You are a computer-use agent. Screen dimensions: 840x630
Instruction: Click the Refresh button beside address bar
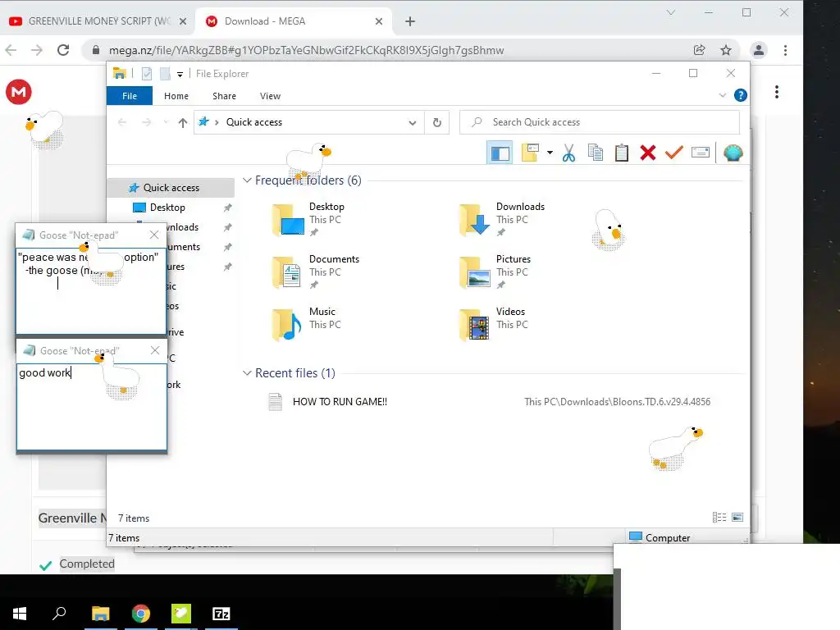[x=437, y=123]
